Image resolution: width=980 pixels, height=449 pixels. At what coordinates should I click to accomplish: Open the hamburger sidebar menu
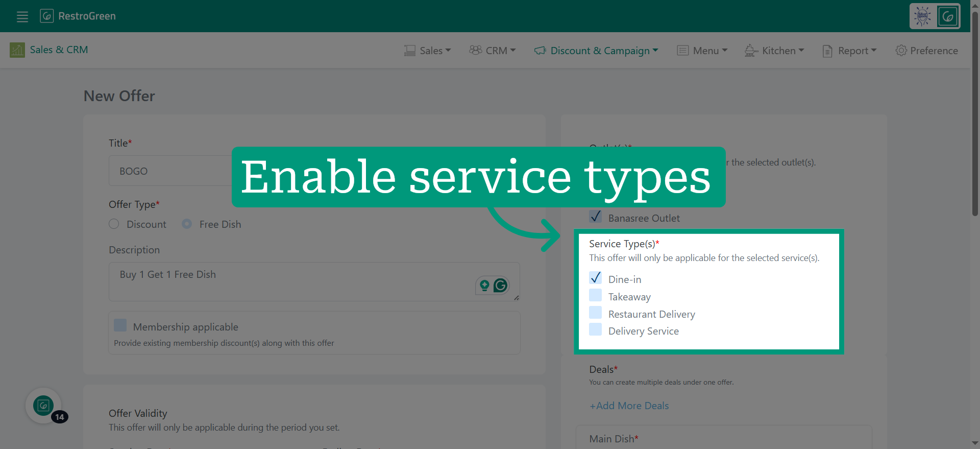[22, 17]
